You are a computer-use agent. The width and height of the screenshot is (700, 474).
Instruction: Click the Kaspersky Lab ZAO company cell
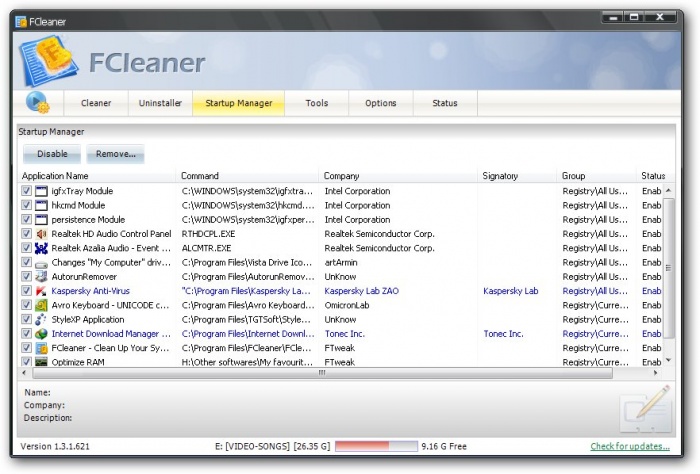click(x=361, y=291)
